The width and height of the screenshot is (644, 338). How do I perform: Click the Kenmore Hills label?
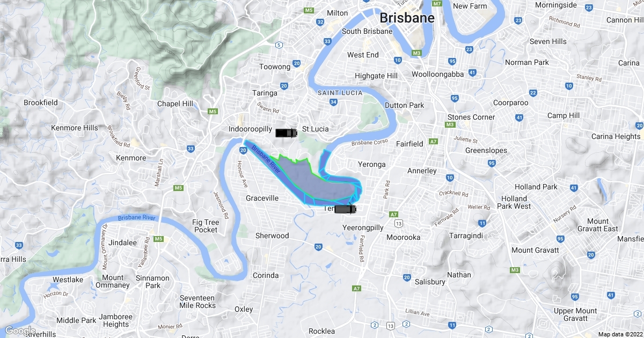tap(75, 128)
